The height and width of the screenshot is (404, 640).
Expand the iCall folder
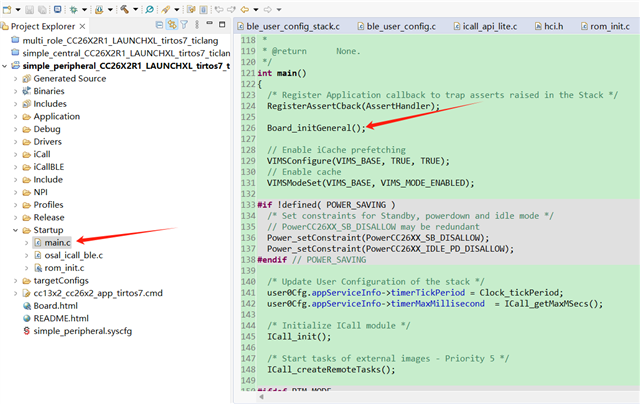[16, 155]
